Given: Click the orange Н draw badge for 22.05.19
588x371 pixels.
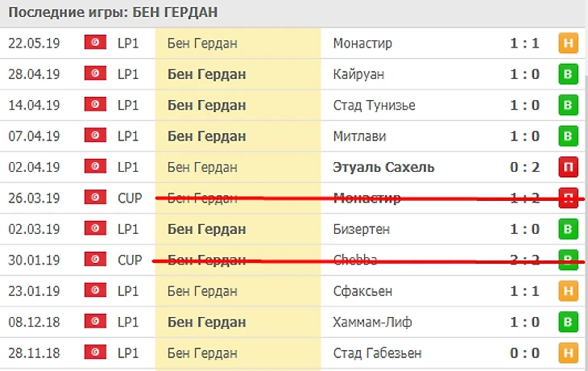Looking at the screenshot, I should click(x=569, y=44).
